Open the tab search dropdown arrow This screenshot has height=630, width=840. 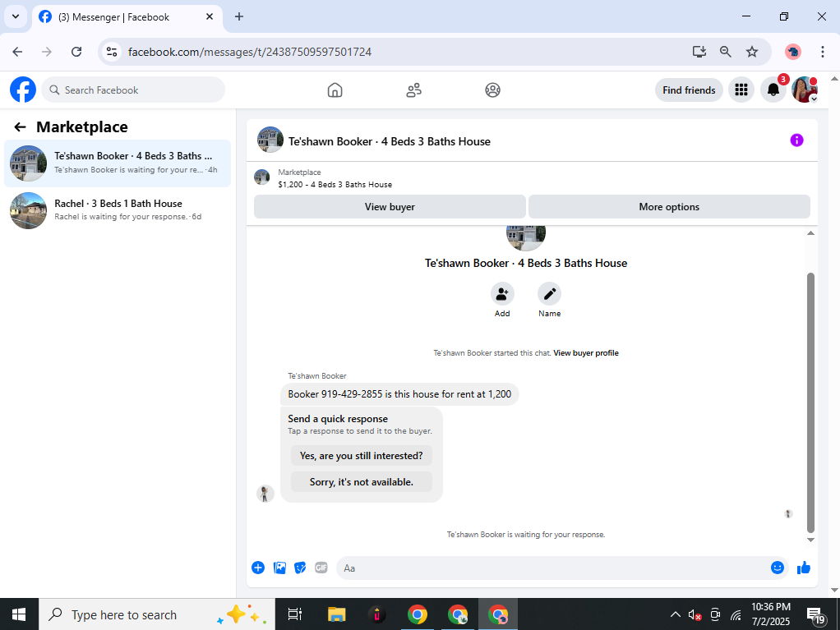coord(16,16)
